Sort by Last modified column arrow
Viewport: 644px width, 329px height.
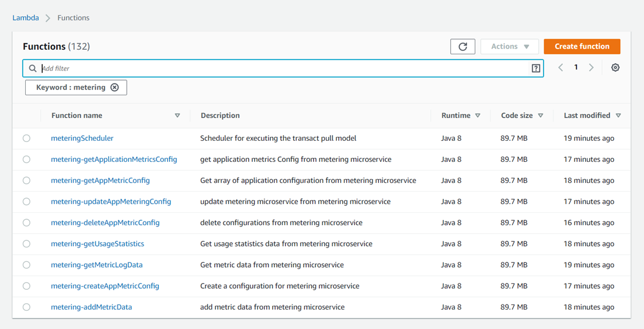(618, 116)
